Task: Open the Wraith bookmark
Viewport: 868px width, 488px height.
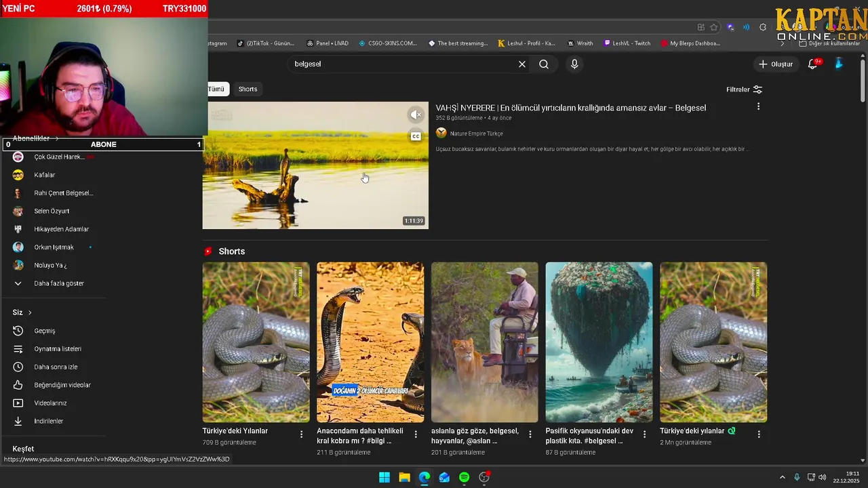Action: 580,43
